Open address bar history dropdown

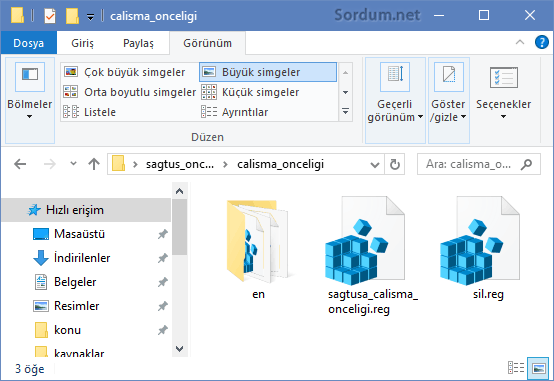375,165
